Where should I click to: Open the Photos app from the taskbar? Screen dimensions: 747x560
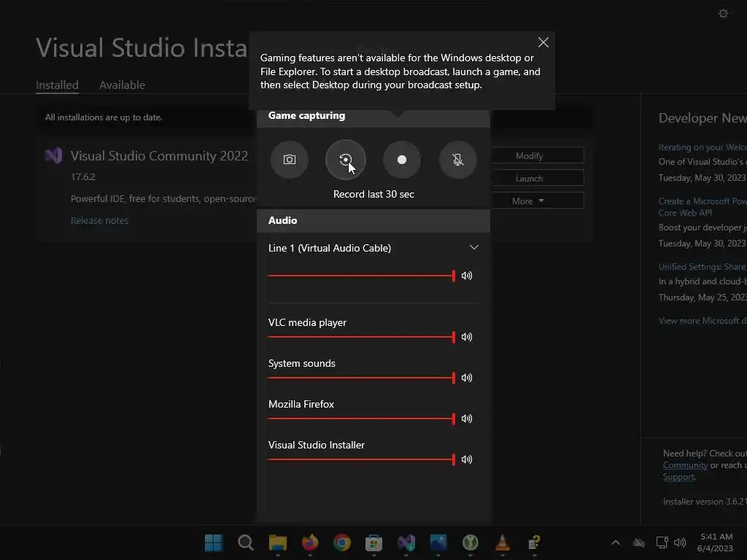pos(438,542)
